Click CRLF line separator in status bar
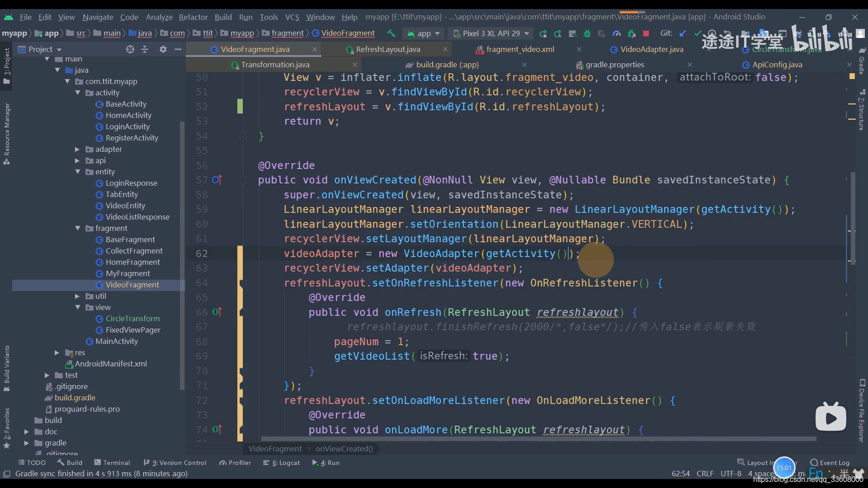This screenshot has width=868, height=488. click(705, 474)
